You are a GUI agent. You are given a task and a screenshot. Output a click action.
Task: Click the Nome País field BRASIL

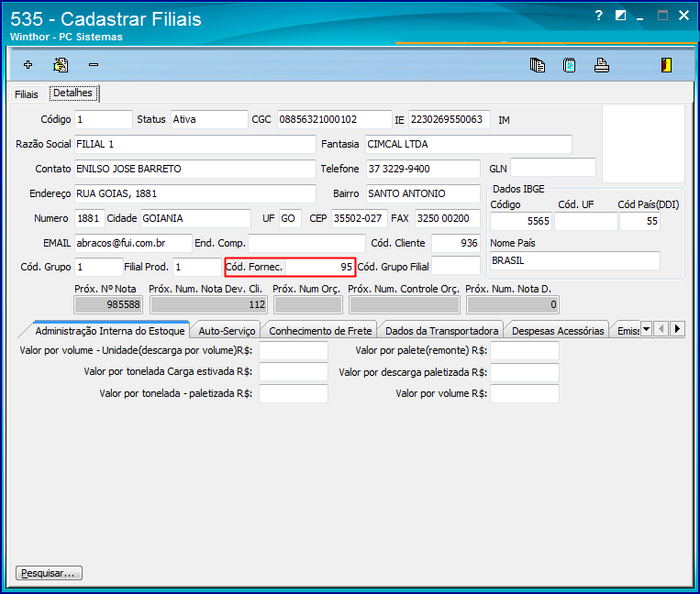coord(575,260)
